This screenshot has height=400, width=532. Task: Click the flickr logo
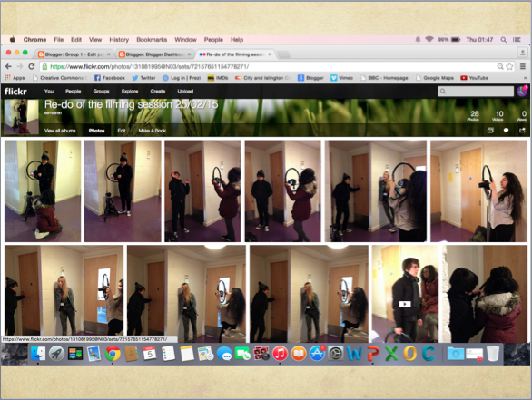[15, 92]
